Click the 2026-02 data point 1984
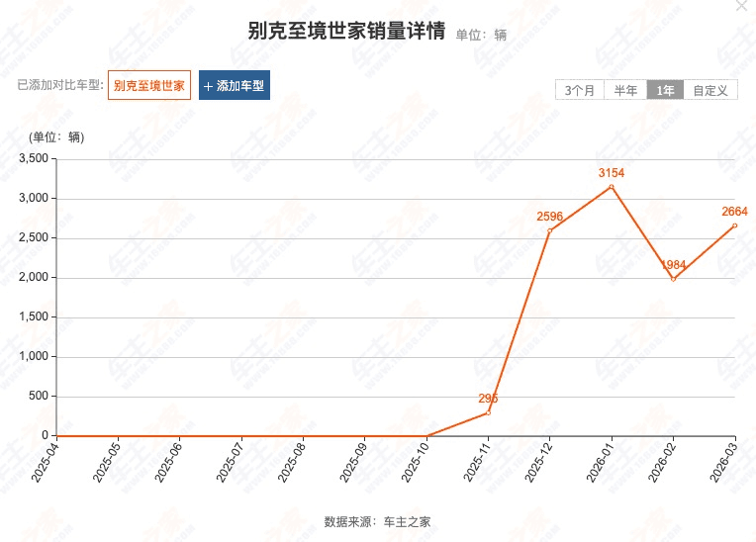 tap(673, 279)
